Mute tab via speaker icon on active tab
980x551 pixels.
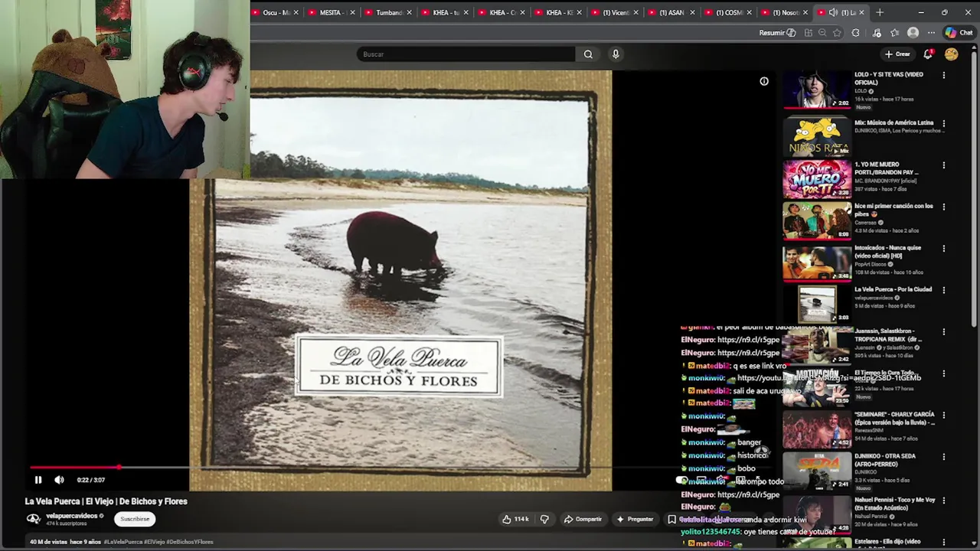[834, 12]
